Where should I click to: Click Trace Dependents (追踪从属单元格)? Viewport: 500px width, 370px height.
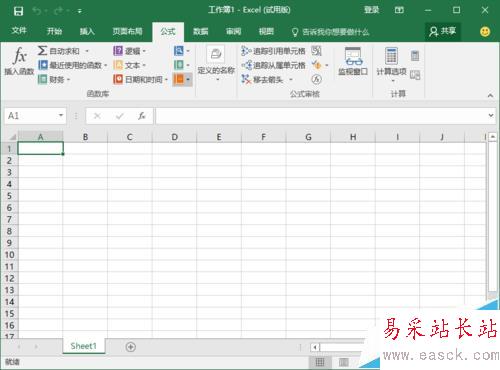pos(273,65)
